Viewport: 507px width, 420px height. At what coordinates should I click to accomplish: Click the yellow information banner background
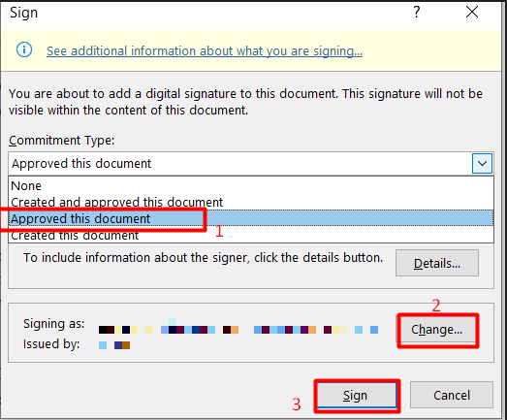[x=430, y=50]
